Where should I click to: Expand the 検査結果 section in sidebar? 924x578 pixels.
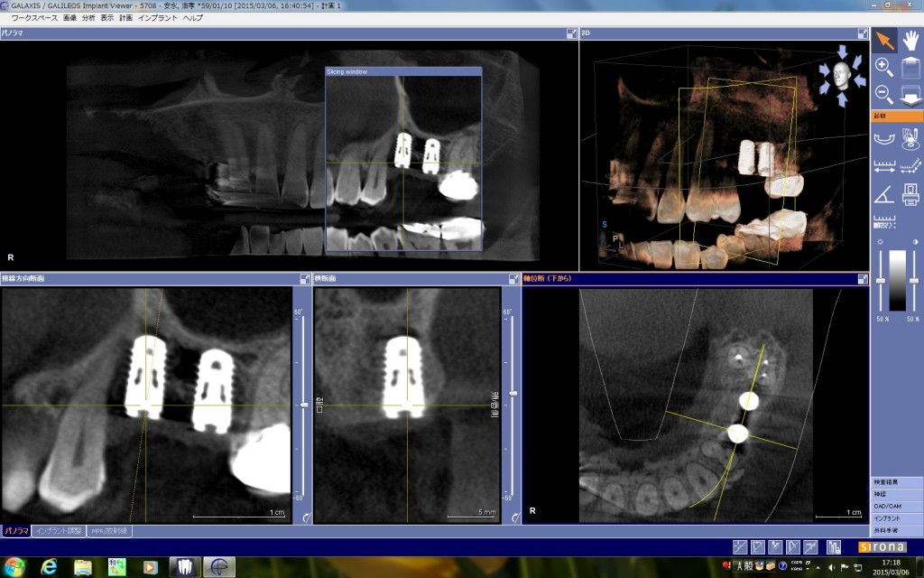point(896,482)
